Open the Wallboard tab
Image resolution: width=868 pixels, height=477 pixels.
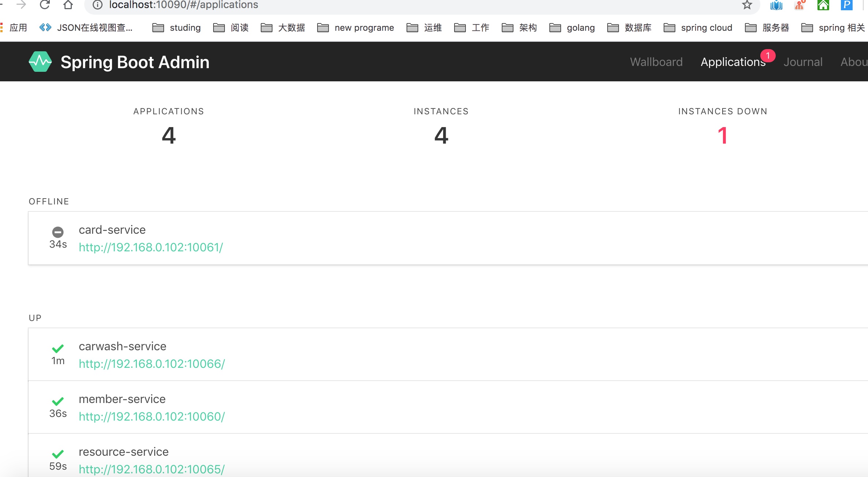pos(656,62)
